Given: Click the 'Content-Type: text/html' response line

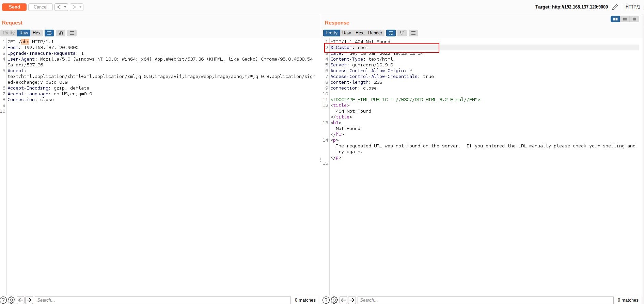Looking at the screenshot, I should tap(362, 59).
